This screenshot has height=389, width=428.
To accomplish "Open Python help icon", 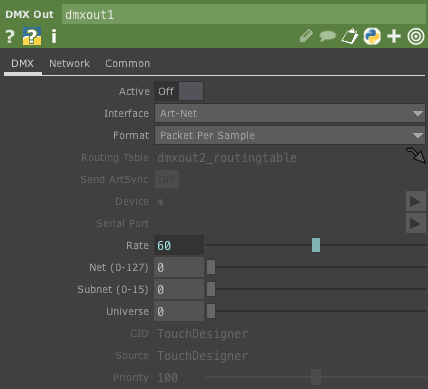I will tap(32, 36).
